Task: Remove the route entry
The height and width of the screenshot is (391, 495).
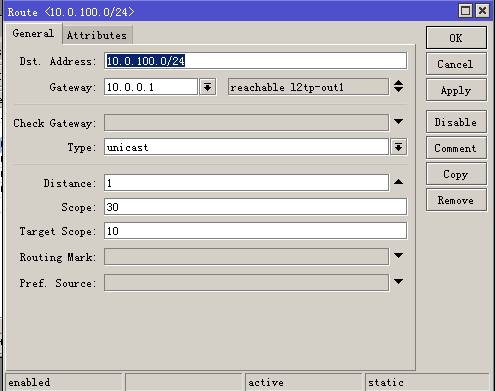Action: [x=456, y=200]
